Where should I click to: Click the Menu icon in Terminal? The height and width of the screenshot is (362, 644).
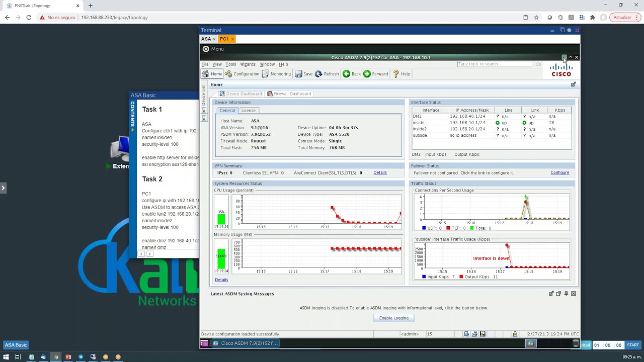206,49
